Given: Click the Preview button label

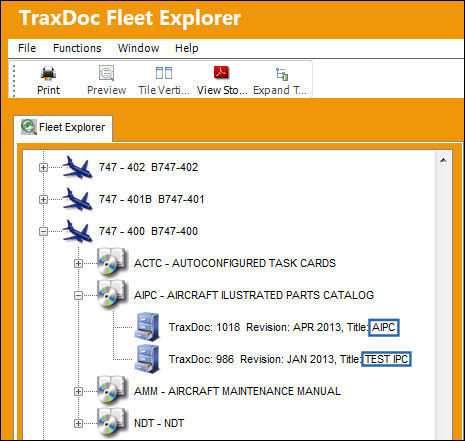Looking at the screenshot, I should [107, 90].
